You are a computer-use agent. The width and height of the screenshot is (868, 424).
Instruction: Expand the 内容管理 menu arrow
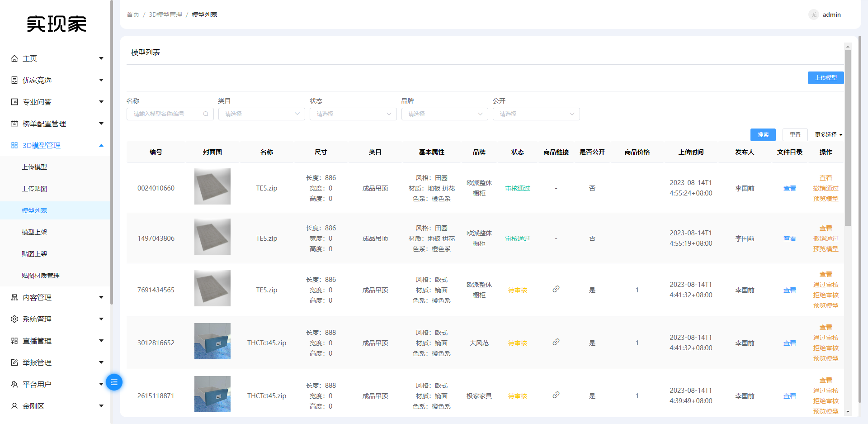click(101, 297)
